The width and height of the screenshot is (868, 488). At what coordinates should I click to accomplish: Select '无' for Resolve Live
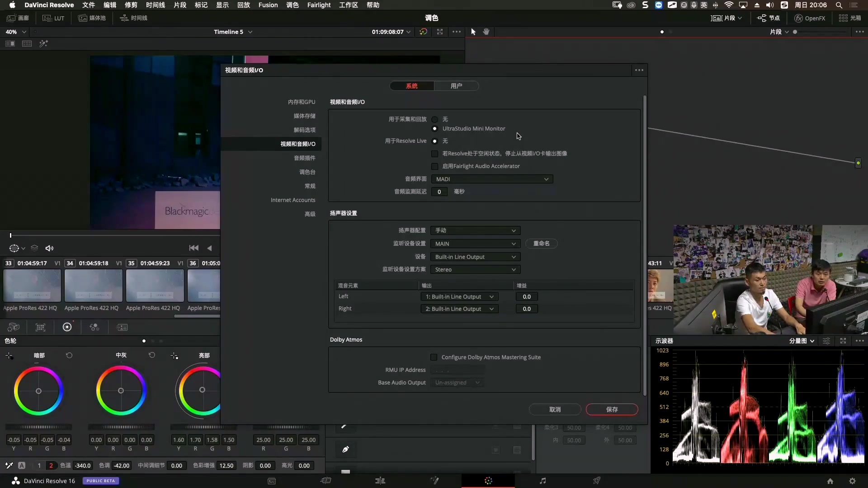435,141
